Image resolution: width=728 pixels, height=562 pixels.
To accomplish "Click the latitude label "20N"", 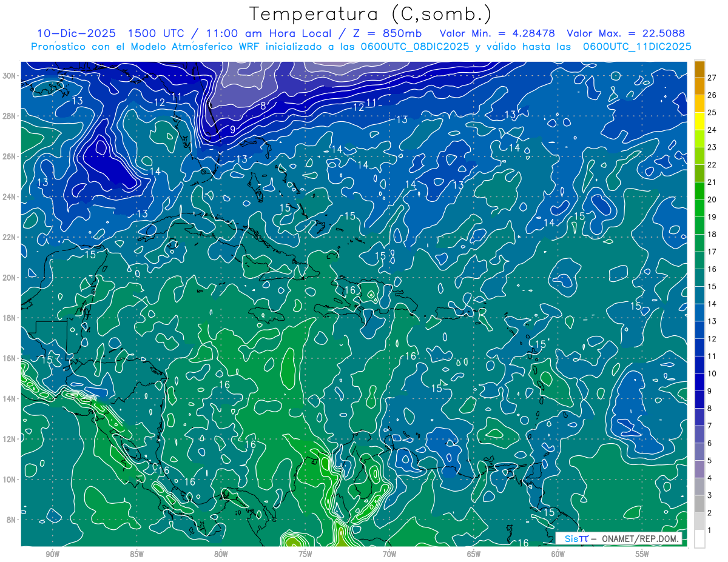I will coord(10,278).
